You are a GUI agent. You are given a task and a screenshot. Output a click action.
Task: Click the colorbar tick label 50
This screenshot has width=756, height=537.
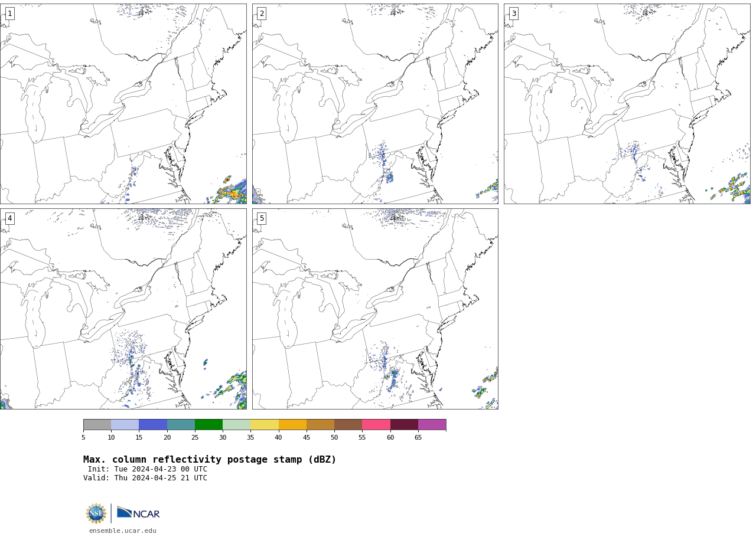(334, 438)
